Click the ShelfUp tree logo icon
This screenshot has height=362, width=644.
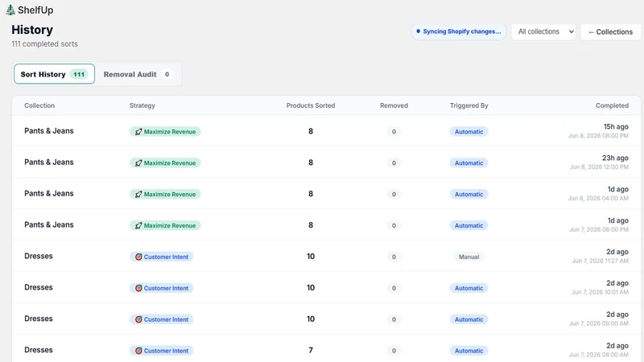pos(10,10)
